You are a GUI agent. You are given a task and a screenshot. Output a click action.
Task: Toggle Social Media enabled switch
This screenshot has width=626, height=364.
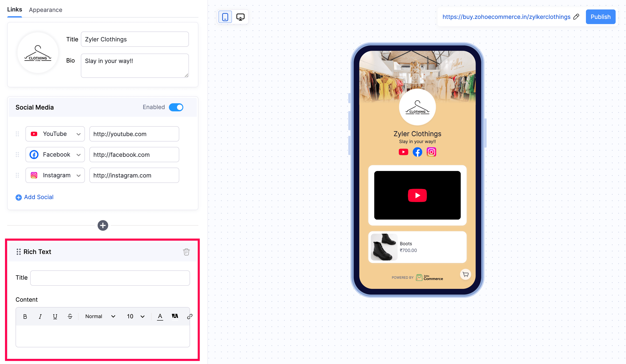[176, 107]
